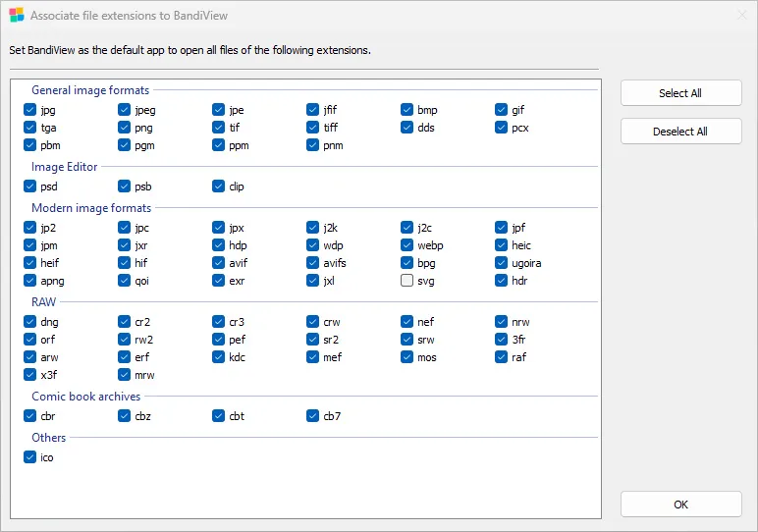The height and width of the screenshot is (532, 758).
Task: Toggle the apng checkbox
Action: click(x=30, y=281)
